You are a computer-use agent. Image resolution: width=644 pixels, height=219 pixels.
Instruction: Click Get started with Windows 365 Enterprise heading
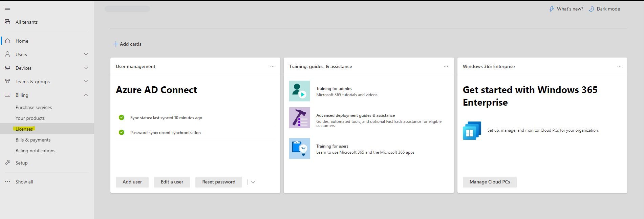tap(530, 96)
